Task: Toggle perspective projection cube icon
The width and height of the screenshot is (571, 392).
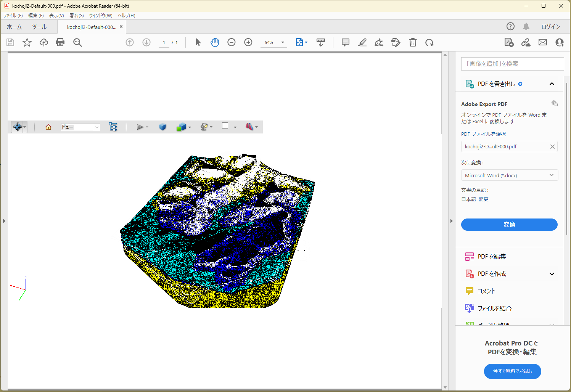Action: tap(162, 127)
